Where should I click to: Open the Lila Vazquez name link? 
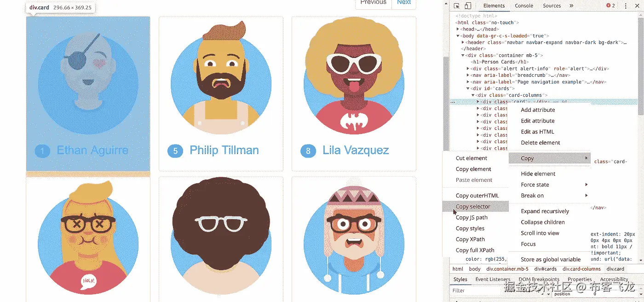click(356, 151)
